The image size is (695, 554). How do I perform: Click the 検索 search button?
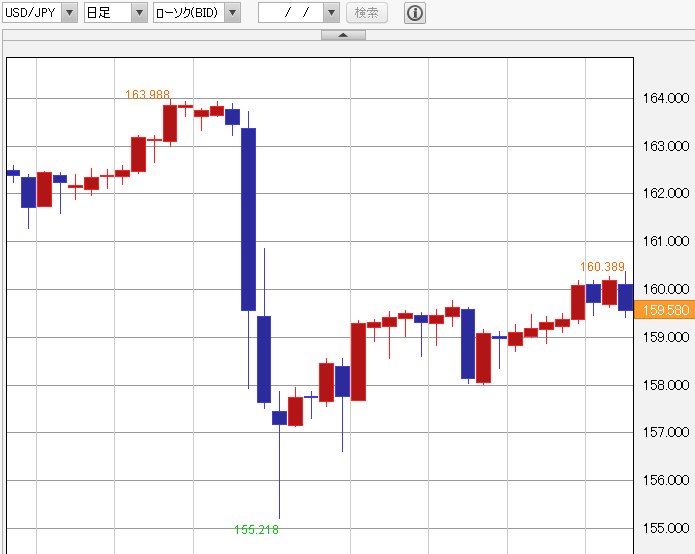click(367, 12)
